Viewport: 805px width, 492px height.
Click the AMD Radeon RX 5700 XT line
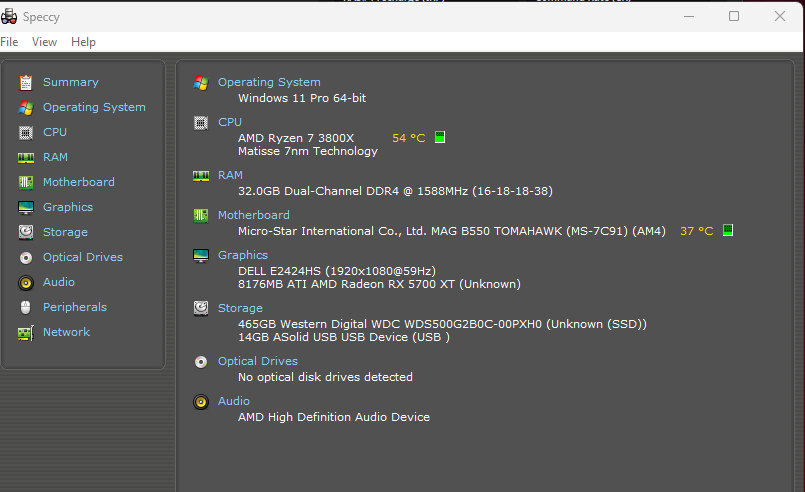coord(379,284)
